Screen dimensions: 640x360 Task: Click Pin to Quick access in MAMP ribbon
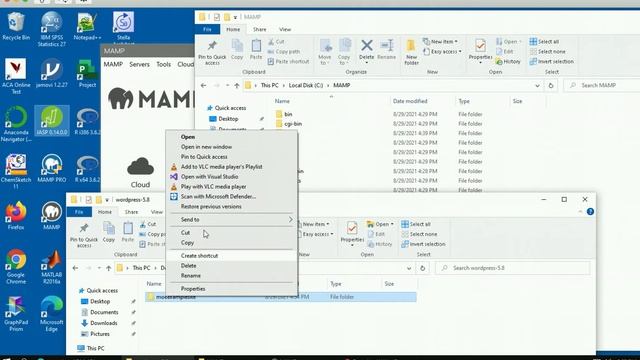point(212,52)
